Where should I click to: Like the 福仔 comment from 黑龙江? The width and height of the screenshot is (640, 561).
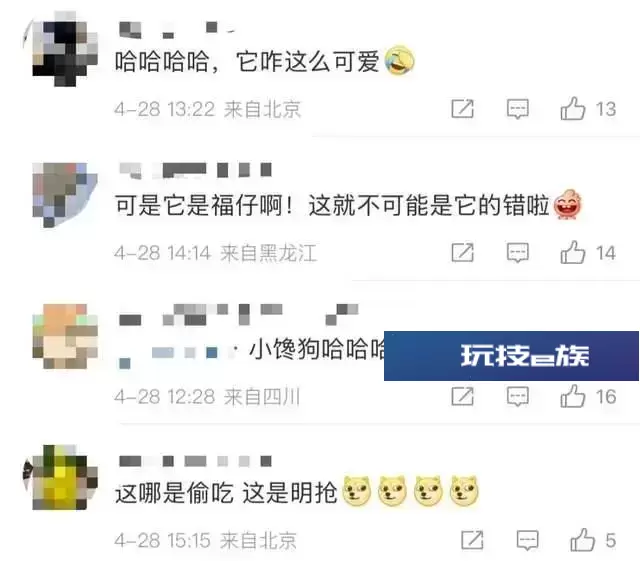[x=573, y=252]
